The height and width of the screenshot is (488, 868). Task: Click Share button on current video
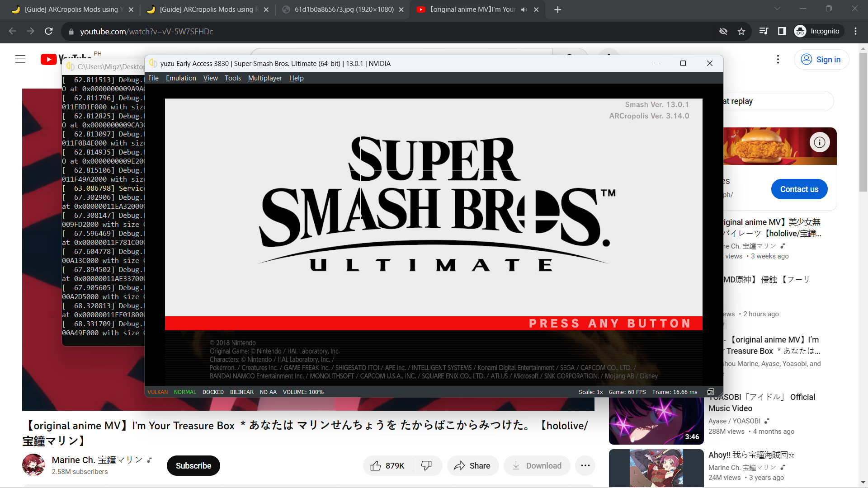pyautogui.click(x=478, y=465)
